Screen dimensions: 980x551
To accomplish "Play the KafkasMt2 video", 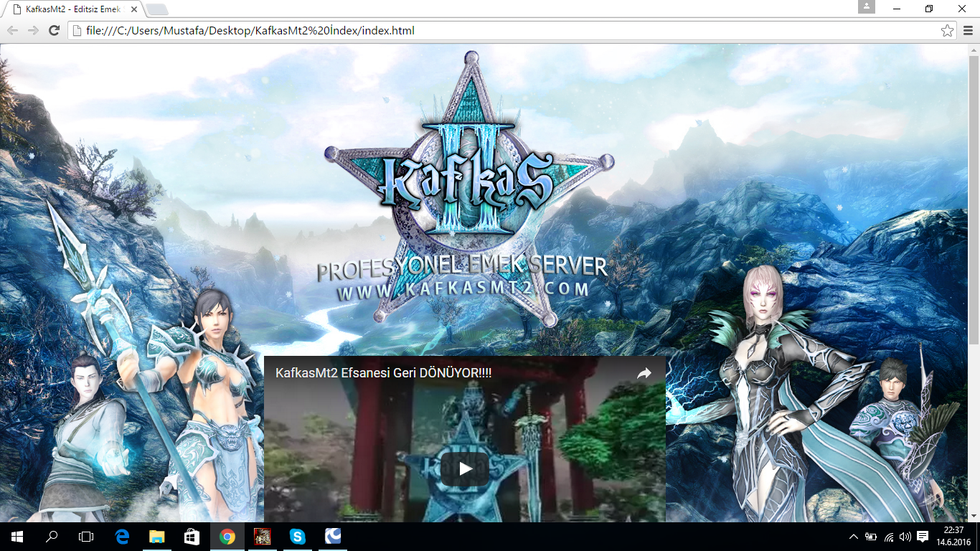I will (x=465, y=468).
